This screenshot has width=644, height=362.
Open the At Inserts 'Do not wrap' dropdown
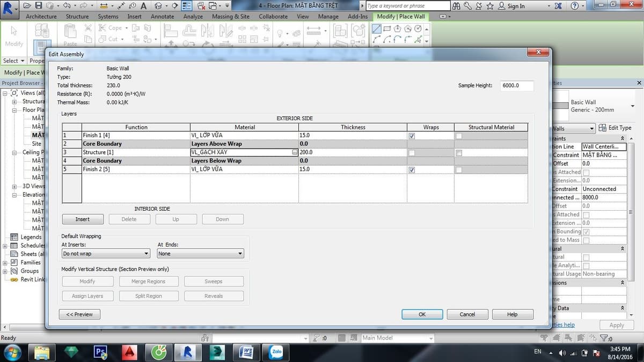(x=106, y=254)
